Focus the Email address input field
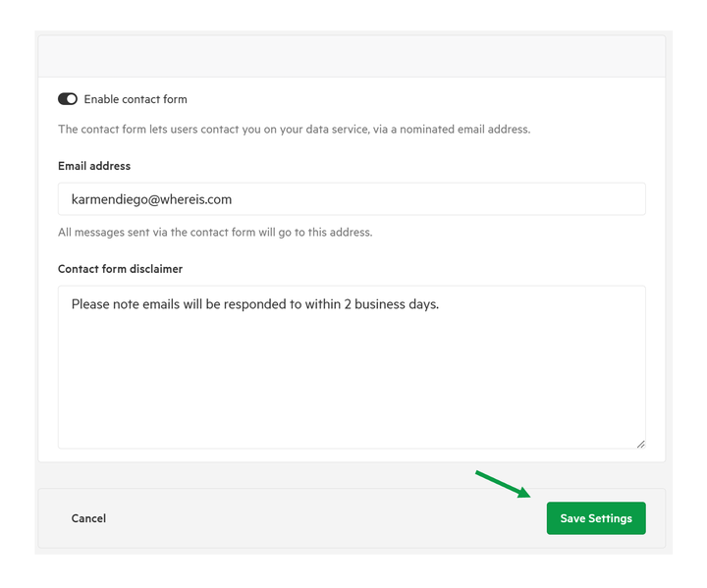The width and height of the screenshot is (707, 588). point(352,199)
